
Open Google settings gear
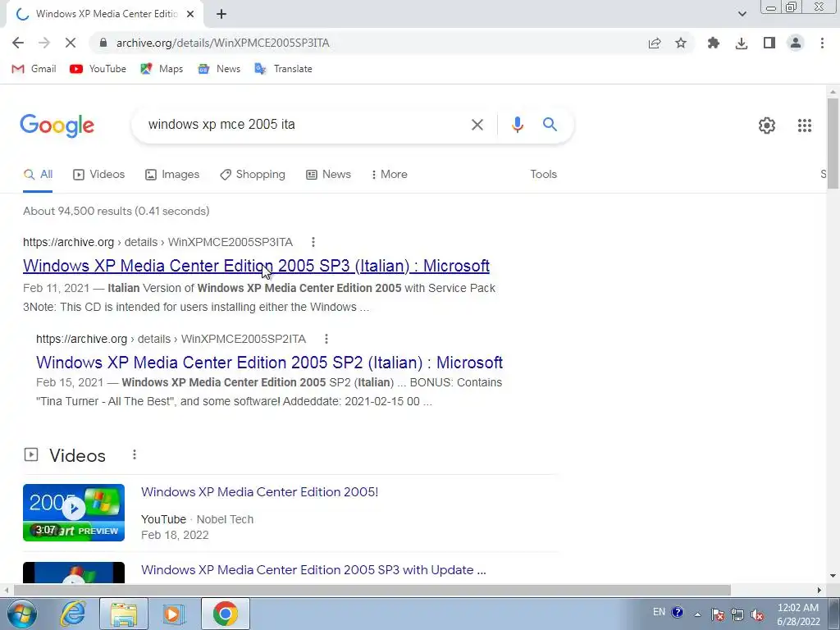[767, 126]
